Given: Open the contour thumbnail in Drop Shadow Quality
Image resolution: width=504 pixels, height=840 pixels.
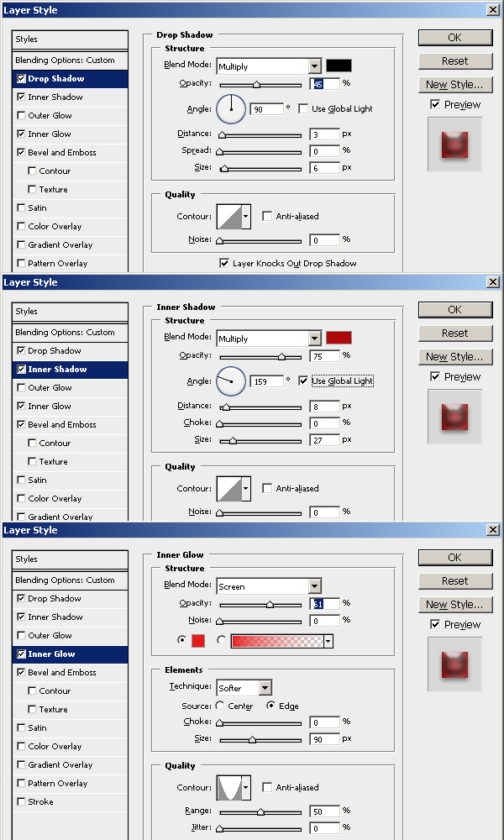Looking at the screenshot, I should pos(229,217).
